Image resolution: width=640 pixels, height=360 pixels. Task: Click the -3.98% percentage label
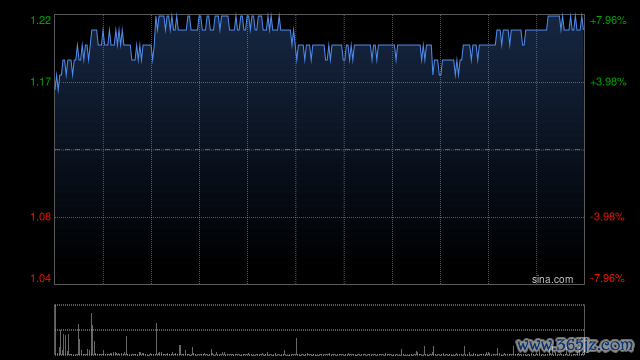point(607,217)
